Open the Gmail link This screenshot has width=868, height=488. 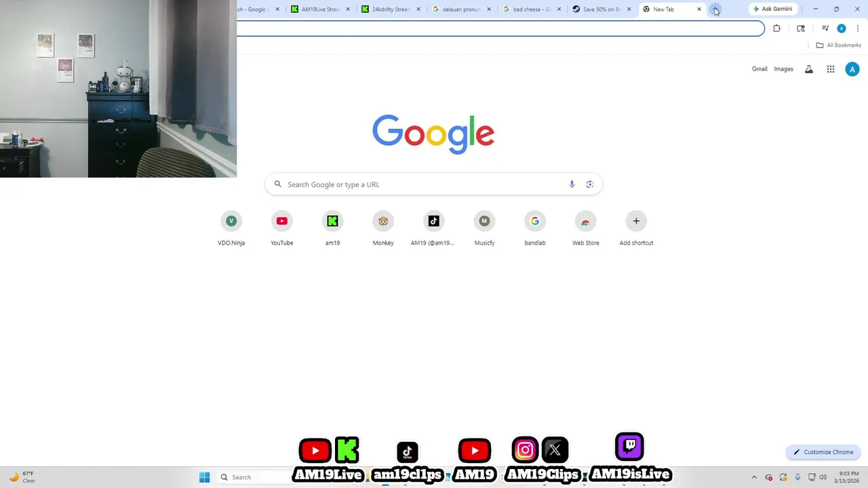point(759,69)
